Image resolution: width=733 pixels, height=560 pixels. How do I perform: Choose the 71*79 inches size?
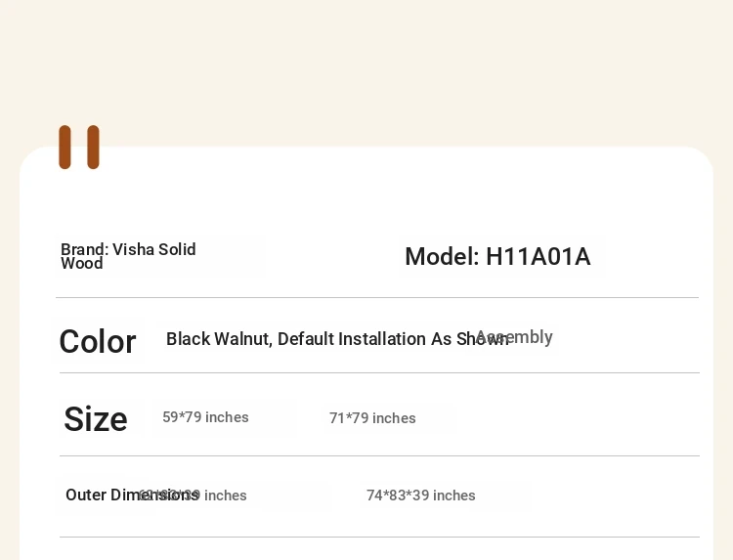point(372,418)
